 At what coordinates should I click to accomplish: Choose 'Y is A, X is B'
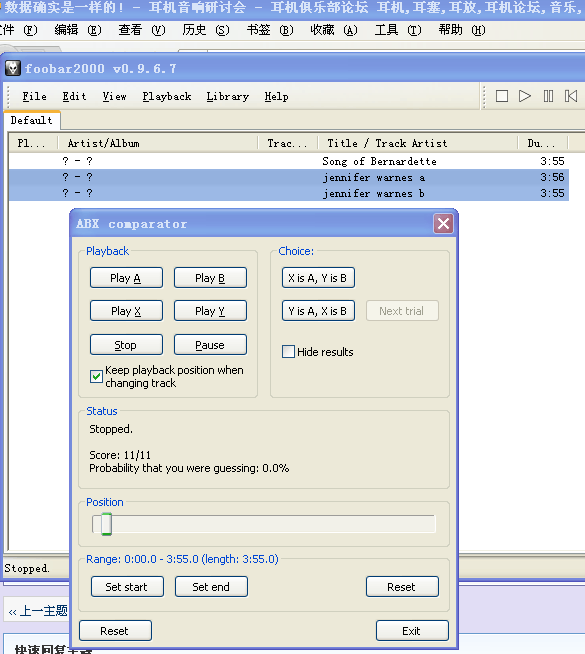coord(318,311)
